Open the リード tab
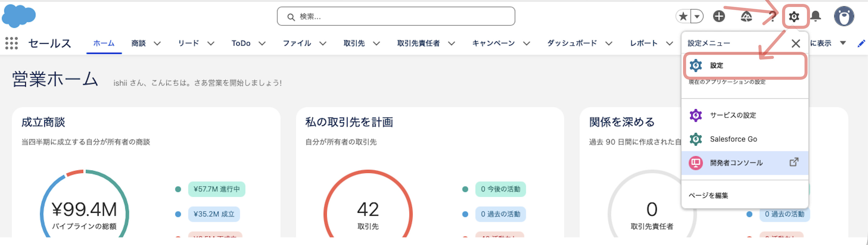Image resolution: width=868 pixels, height=245 pixels. (188, 43)
